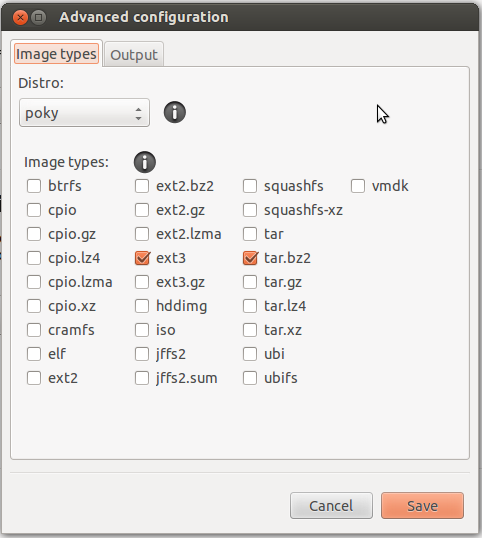
Task: Tick the iso checkbox
Action: [142, 330]
